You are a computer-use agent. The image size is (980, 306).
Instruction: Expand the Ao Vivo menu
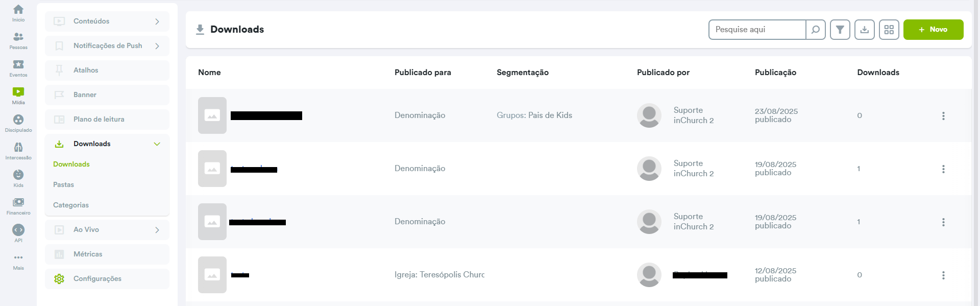point(107,230)
